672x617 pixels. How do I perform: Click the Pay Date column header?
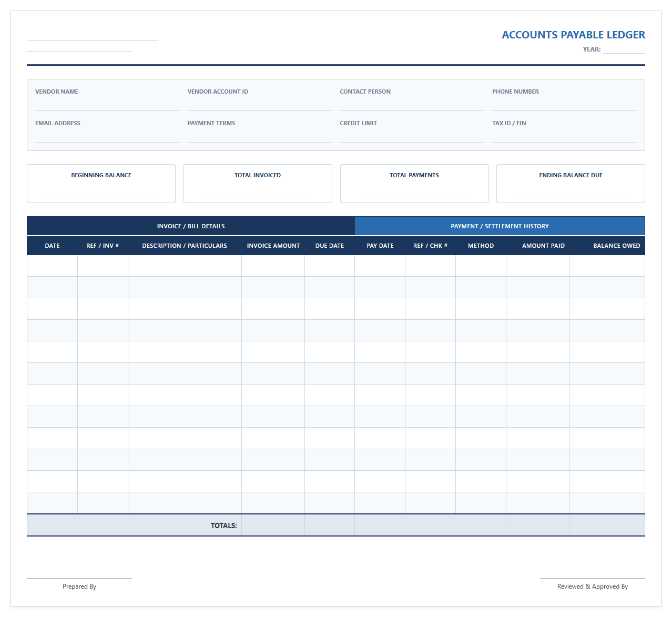380,246
